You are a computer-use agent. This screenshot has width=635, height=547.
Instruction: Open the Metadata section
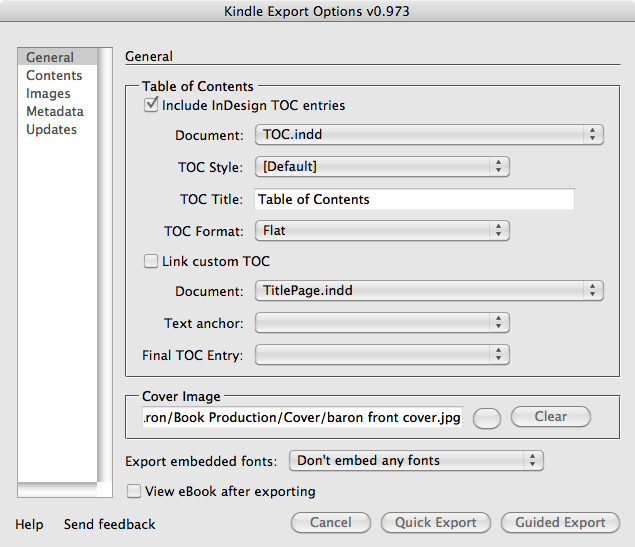[x=55, y=112]
